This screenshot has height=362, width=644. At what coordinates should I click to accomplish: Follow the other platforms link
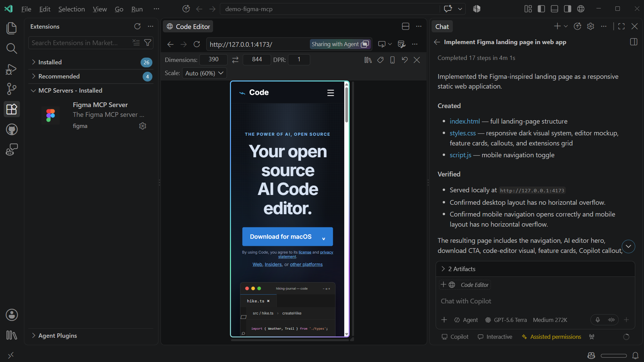[x=306, y=265]
